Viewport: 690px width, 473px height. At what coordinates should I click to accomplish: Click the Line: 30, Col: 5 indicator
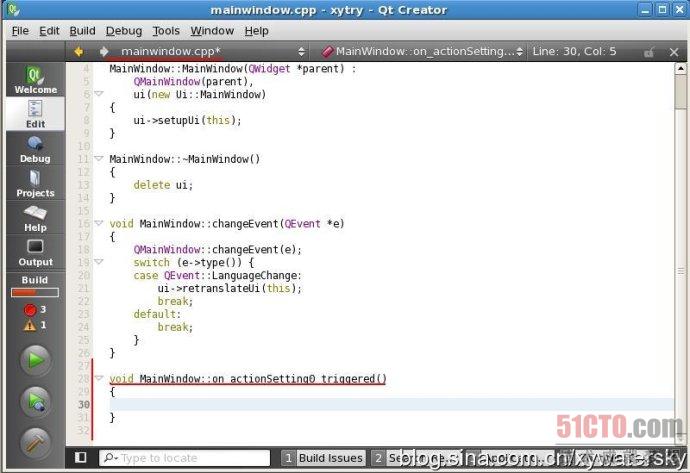pyautogui.click(x=574, y=51)
